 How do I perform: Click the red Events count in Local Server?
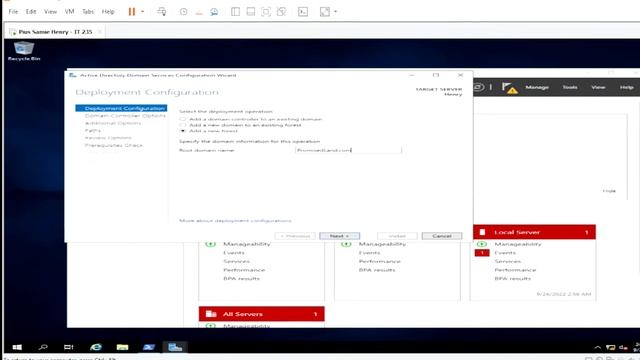[482, 253]
